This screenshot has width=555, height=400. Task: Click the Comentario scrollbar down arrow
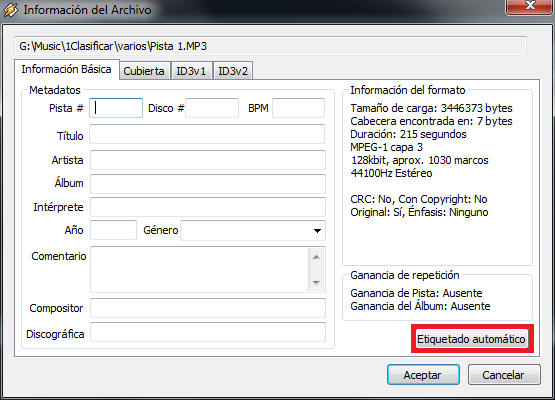(x=316, y=282)
